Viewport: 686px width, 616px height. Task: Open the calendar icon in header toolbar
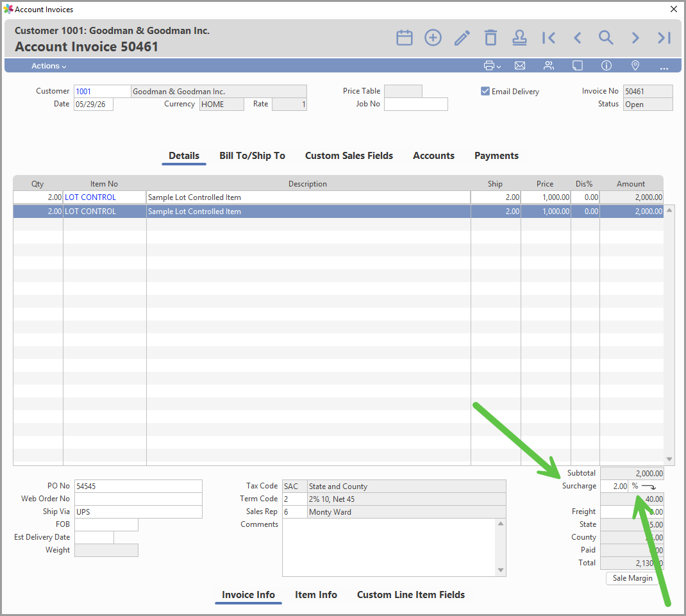point(405,38)
